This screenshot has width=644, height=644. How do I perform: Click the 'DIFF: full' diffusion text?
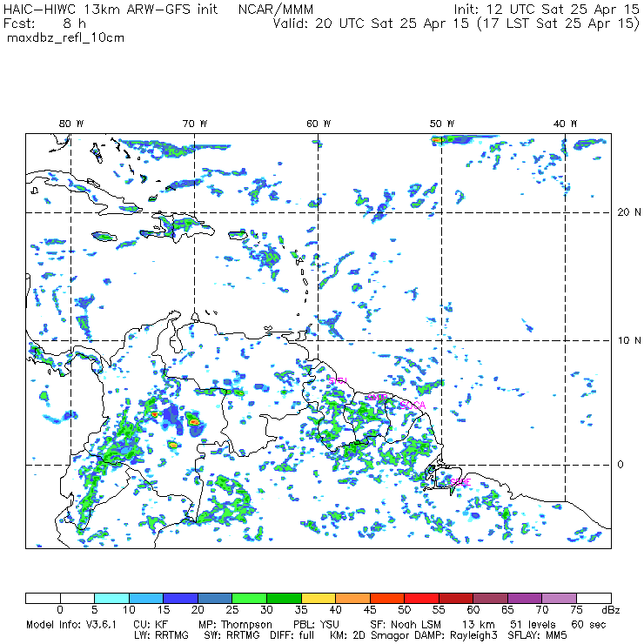coord(292,635)
